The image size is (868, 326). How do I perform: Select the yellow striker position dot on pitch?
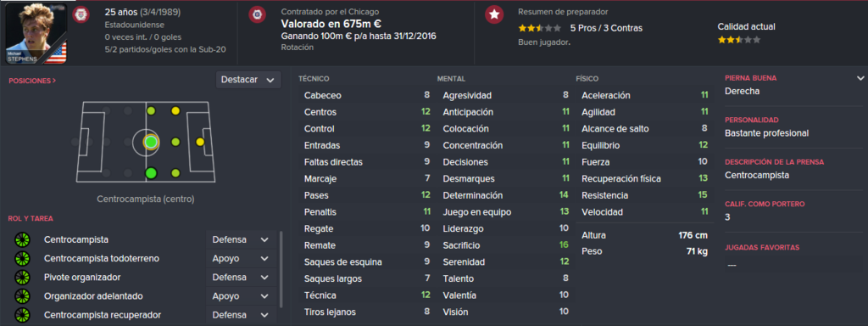pyautogui.click(x=200, y=142)
